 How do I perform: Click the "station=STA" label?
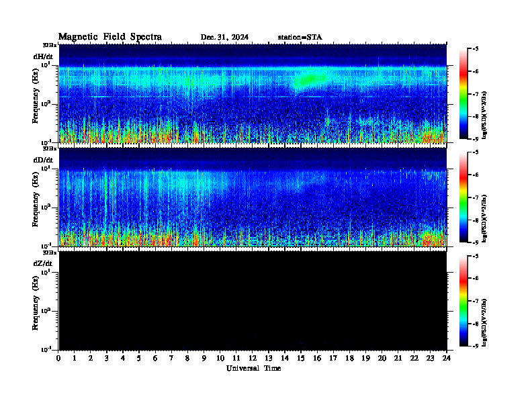point(300,37)
